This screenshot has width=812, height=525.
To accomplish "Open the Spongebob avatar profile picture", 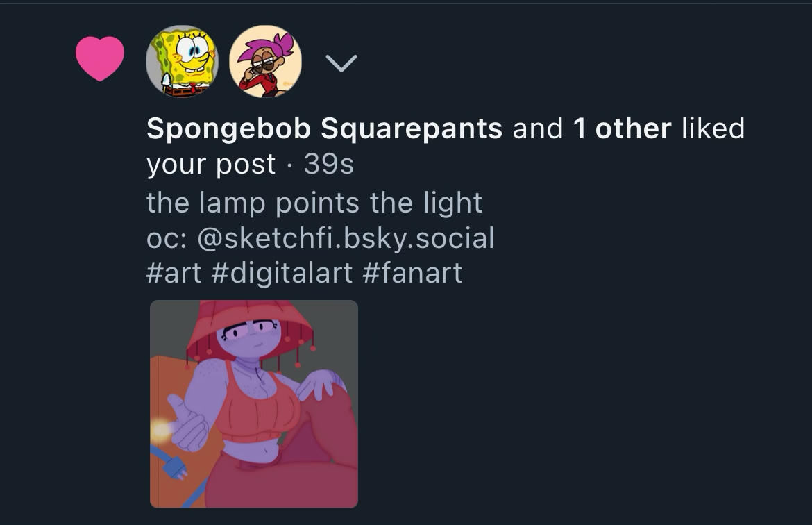I will [182, 61].
